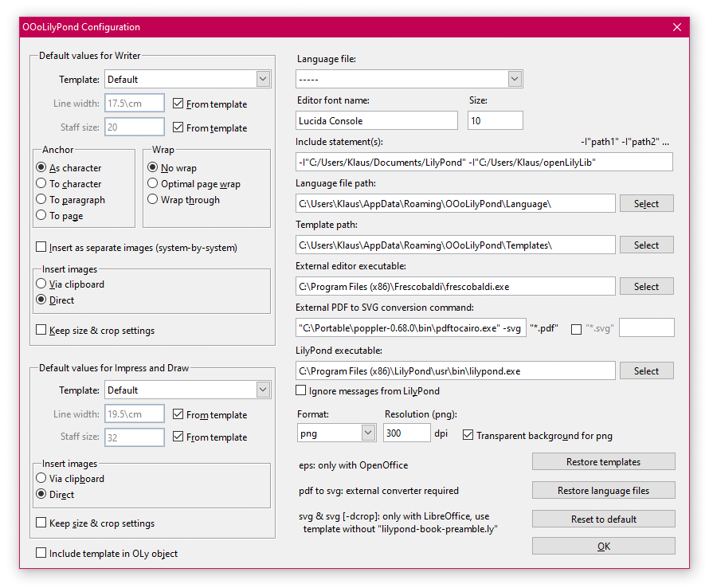Image resolution: width=709 pixels, height=588 pixels.
Task: Click the editor font Size field
Action: click(496, 121)
